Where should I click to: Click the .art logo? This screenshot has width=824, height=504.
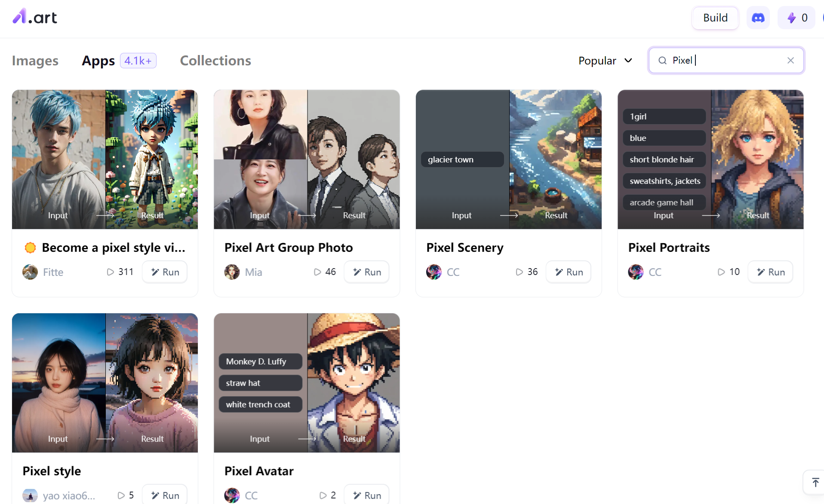(35, 17)
